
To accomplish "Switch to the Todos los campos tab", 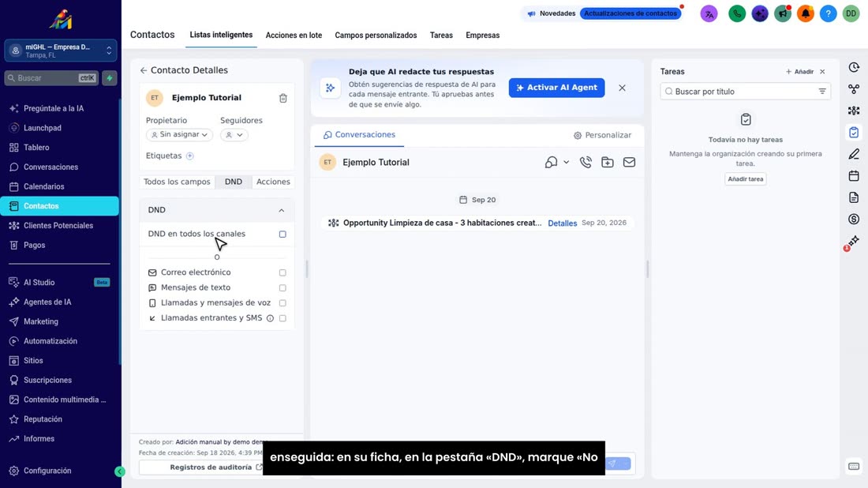I will tap(177, 182).
